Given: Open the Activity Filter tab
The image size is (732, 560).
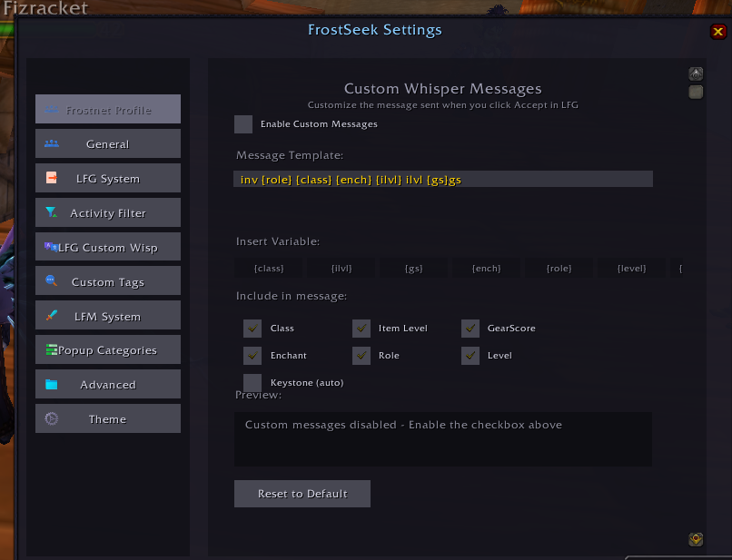Looking at the screenshot, I should [108, 212].
